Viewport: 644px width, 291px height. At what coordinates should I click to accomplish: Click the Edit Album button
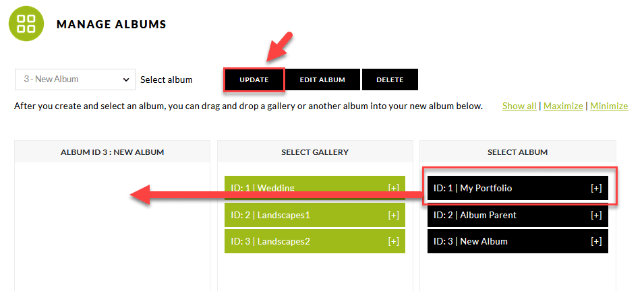(x=322, y=79)
